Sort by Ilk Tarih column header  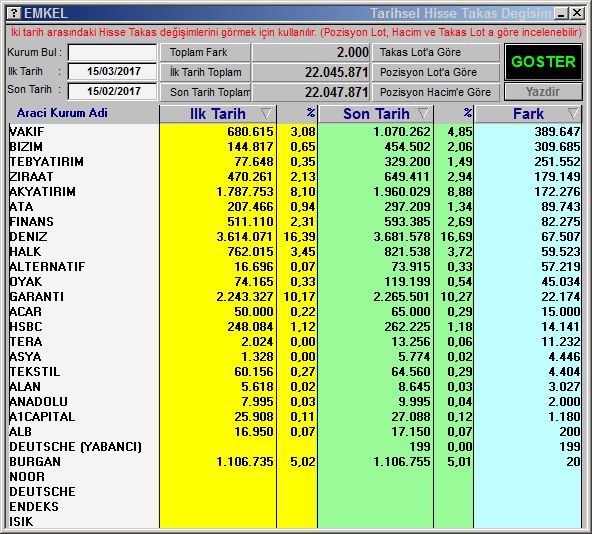[218, 114]
